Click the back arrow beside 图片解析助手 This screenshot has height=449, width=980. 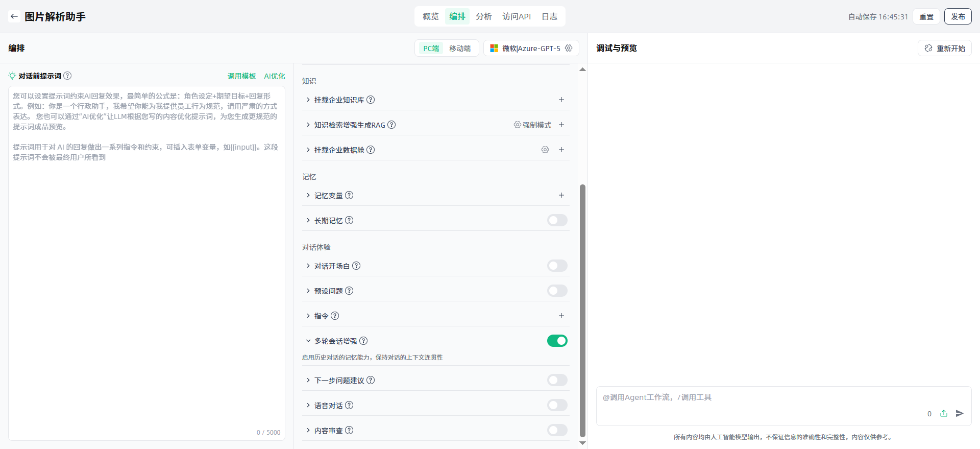coord(14,16)
